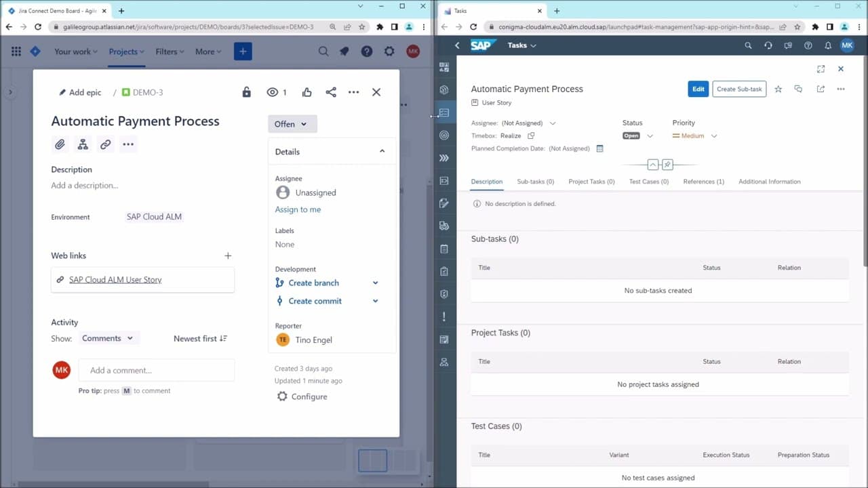Click the attachment paperclip icon in Jira issue
The height and width of the screenshot is (488, 868).
click(x=60, y=144)
